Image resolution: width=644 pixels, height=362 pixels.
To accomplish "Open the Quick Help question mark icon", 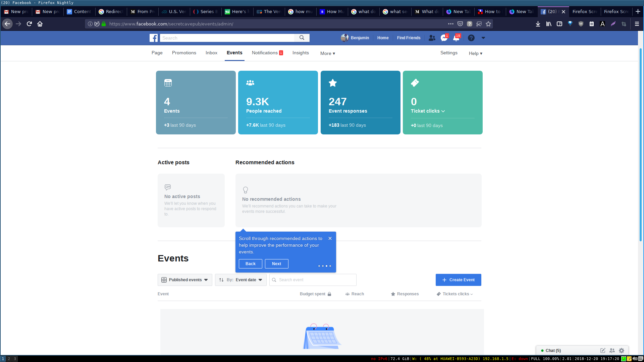I will pos(471,38).
